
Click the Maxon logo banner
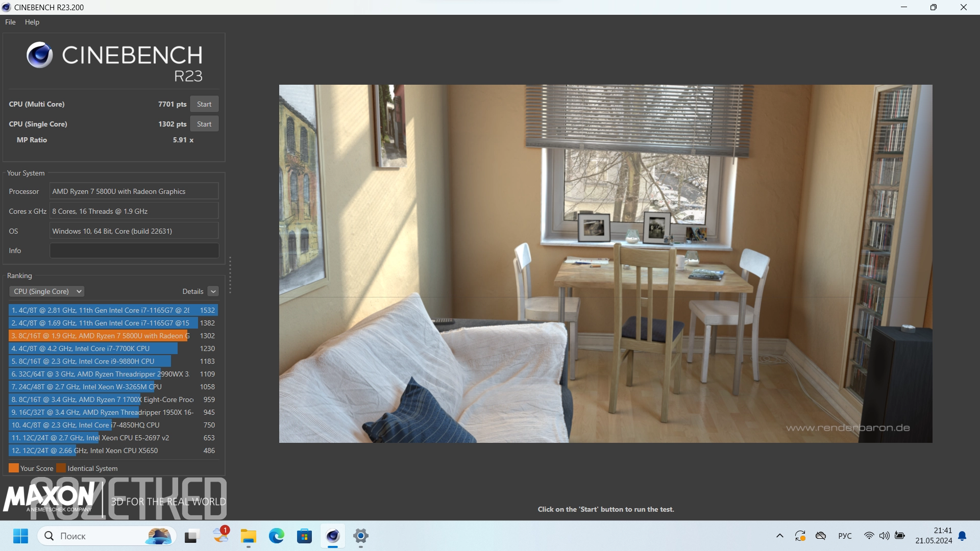115,499
